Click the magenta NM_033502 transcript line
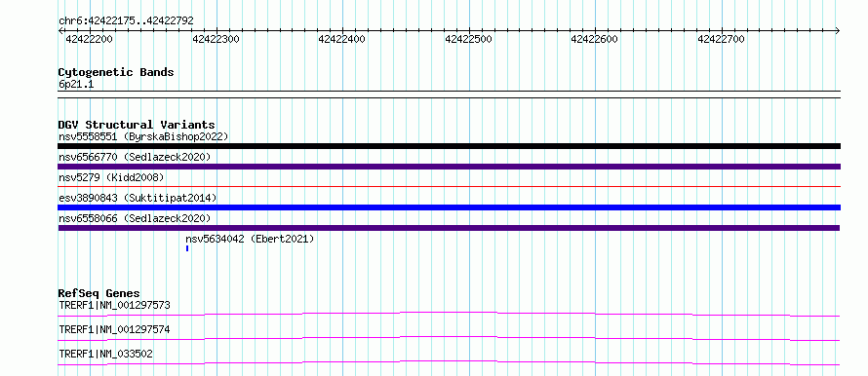The image size is (868, 376). point(449,362)
